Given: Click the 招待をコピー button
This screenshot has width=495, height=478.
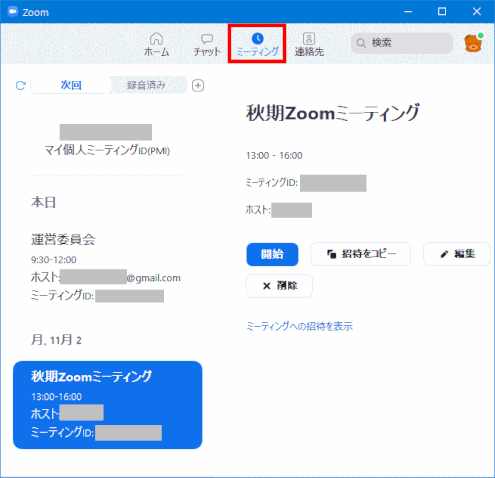Looking at the screenshot, I should click(361, 254).
